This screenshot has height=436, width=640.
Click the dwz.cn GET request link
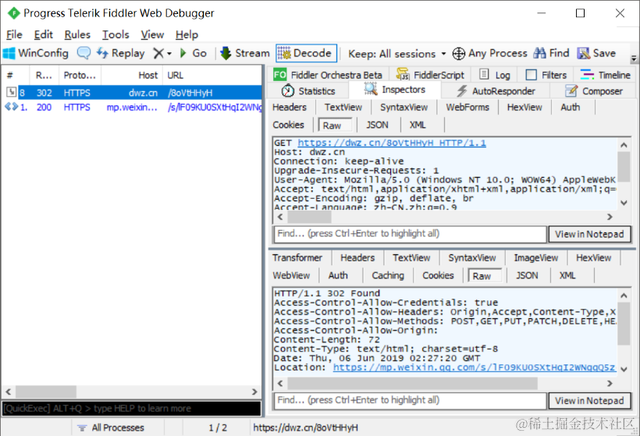coord(391,143)
